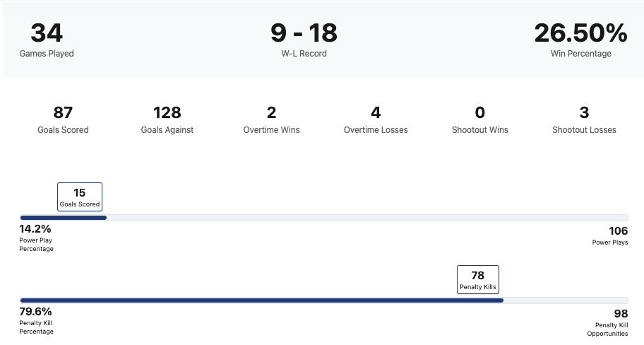
Task: Select the 79.6% Penalty Kill Percentage value
Action: coord(36,312)
